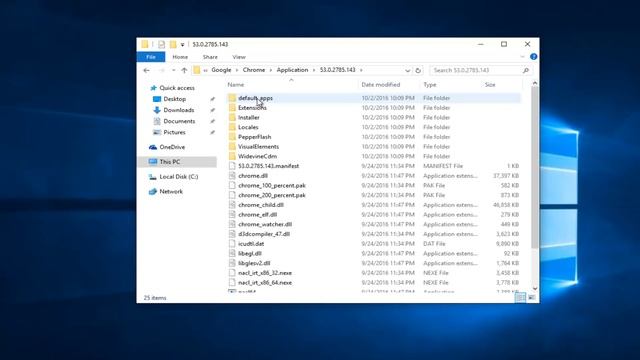Open the View ribbon tab

(239, 57)
